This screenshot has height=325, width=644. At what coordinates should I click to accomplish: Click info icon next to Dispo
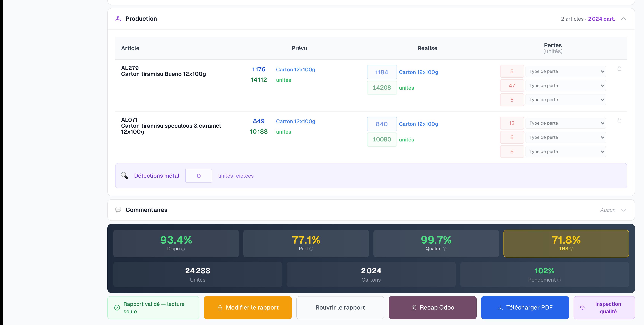tap(183, 249)
